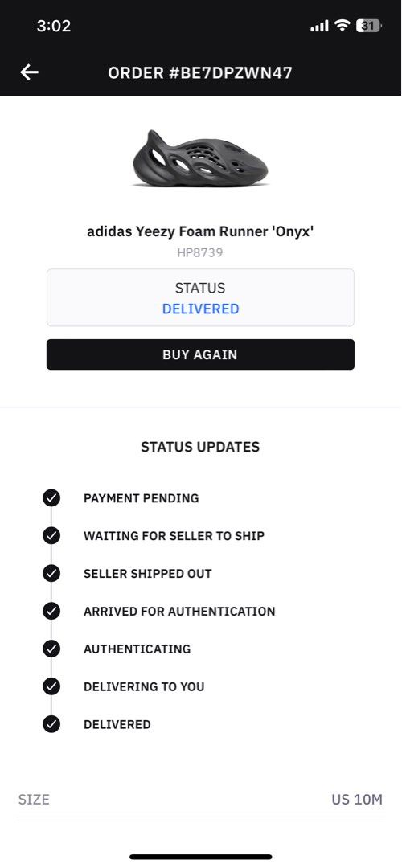The image size is (402, 868).
Task: Tap the back arrow in the header
Action: (30, 72)
